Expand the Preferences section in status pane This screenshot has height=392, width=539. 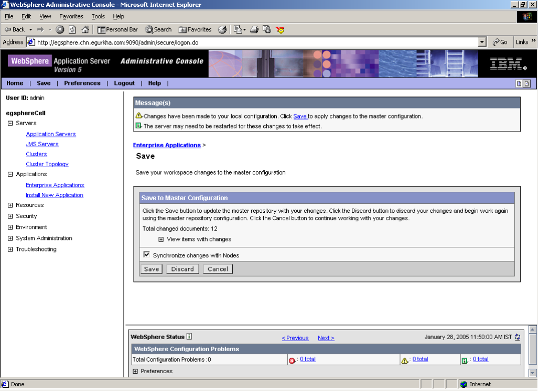click(x=135, y=372)
